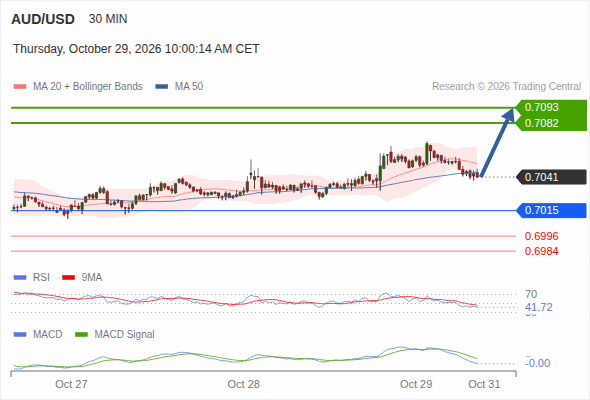
Task: Click the 0.6984 support level value
Action: coord(541,251)
